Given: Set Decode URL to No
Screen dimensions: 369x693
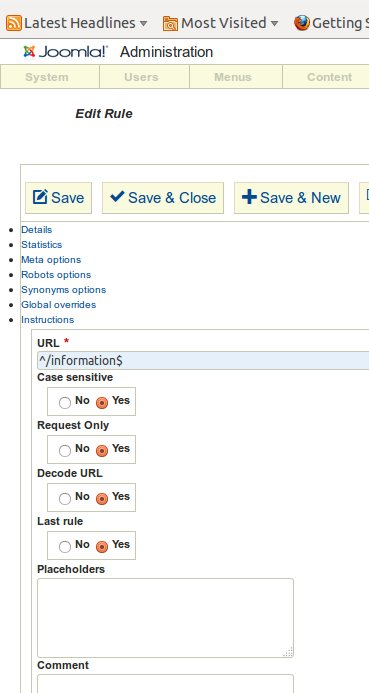Looking at the screenshot, I should point(65,499).
